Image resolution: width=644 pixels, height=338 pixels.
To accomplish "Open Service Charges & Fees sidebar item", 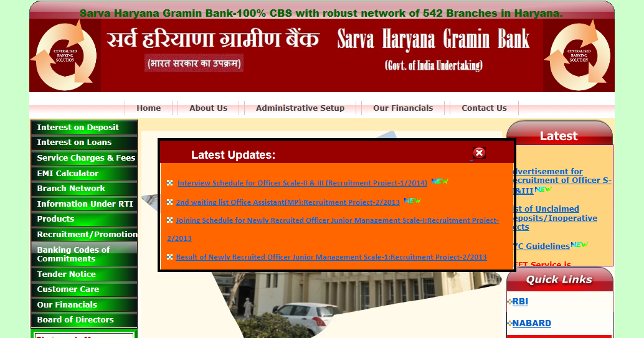I will (84, 157).
